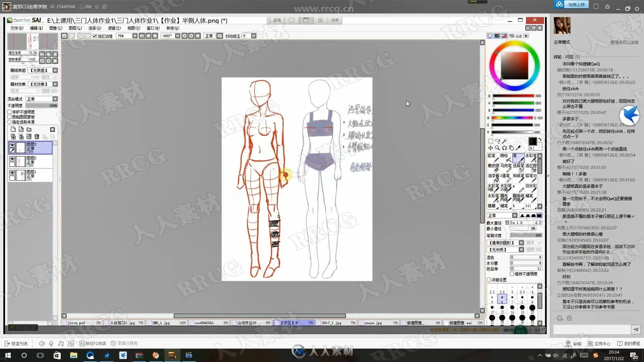The image size is (644, 362).
Task: Enable the 保护不透明度 checkbox
Action: [x=9, y=112]
